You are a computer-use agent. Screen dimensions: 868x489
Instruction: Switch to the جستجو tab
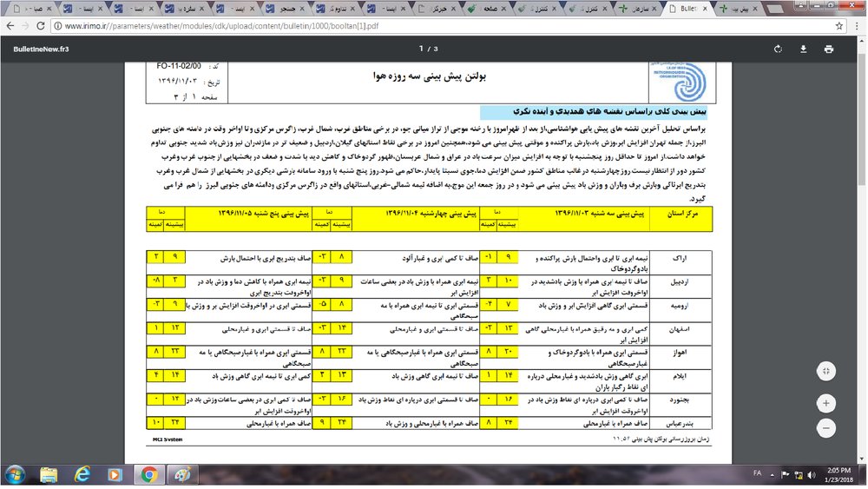pos(285,9)
